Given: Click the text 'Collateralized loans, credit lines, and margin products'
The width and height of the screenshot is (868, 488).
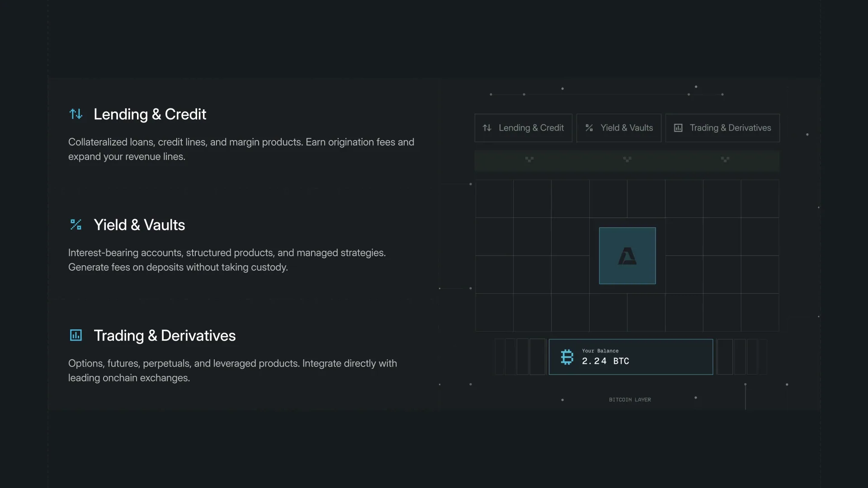Looking at the screenshot, I should 185,142.
